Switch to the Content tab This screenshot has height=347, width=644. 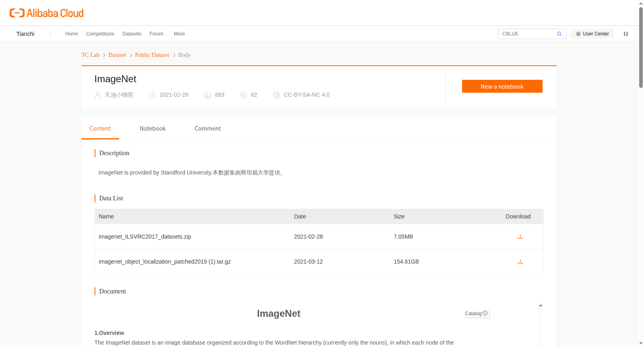tap(100, 129)
